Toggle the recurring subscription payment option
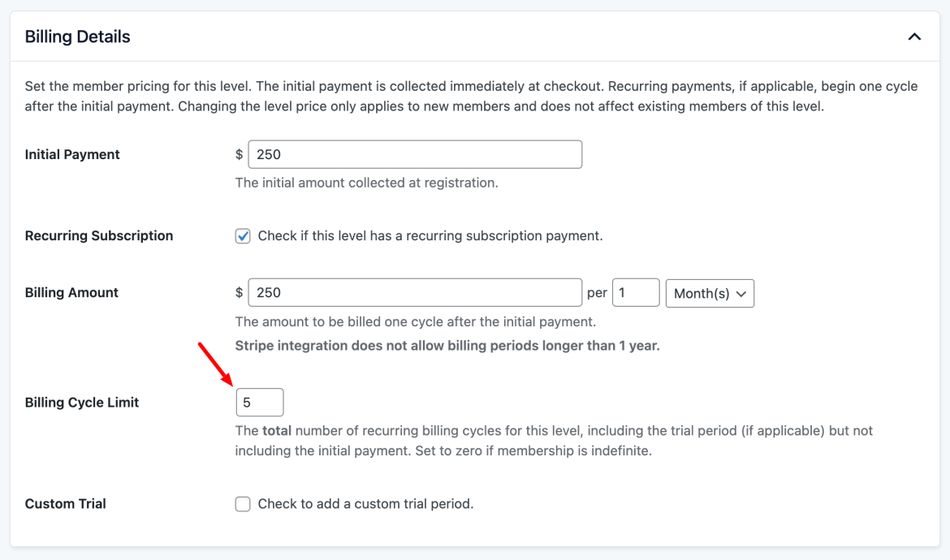 pyautogui.click(x=242, y=235)
